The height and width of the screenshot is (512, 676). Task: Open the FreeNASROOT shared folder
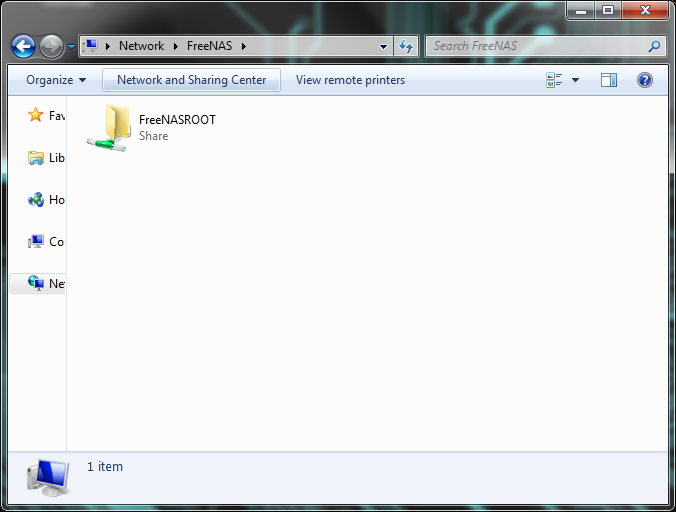coord(109,128)
